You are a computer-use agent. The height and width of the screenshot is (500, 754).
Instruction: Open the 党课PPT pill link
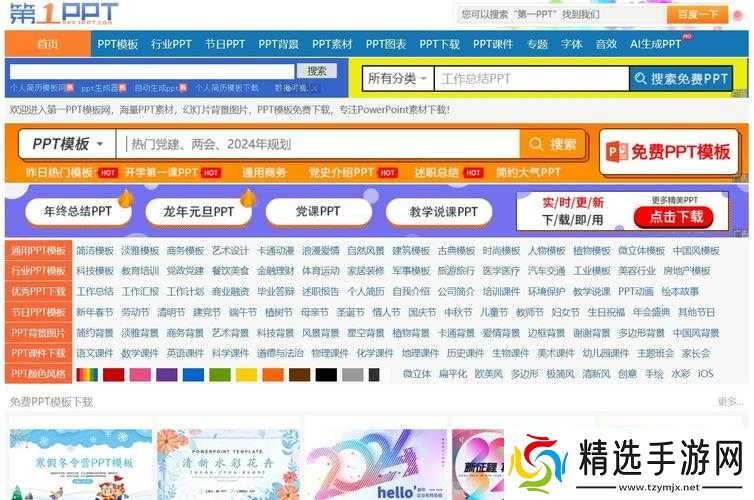[x=317, y=212]
